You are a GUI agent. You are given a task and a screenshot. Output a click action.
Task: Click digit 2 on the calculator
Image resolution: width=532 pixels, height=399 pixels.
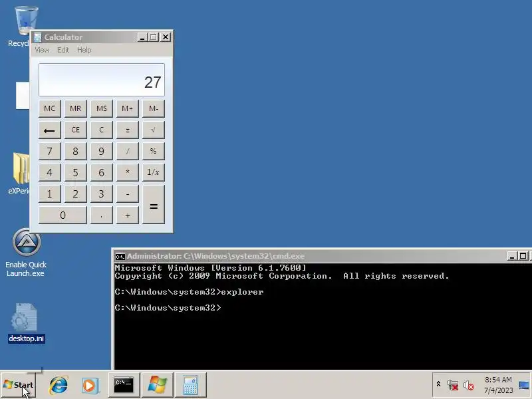76,194
